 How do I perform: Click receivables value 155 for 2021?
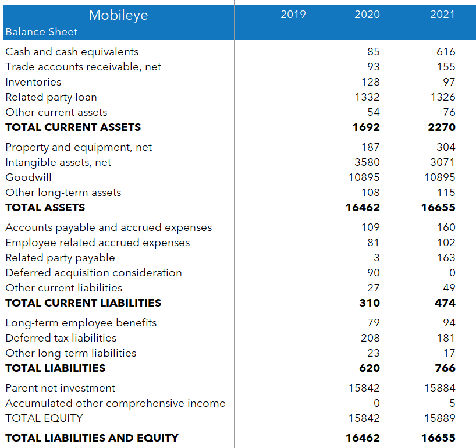[446, 67]
